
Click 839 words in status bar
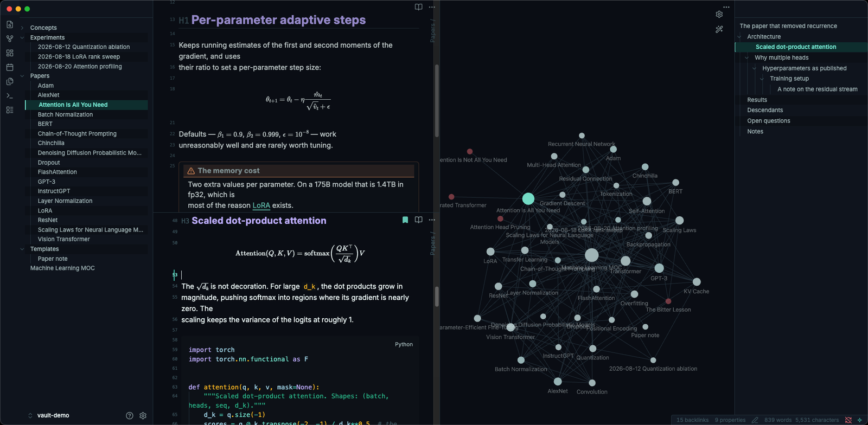(x=778, y=420)
